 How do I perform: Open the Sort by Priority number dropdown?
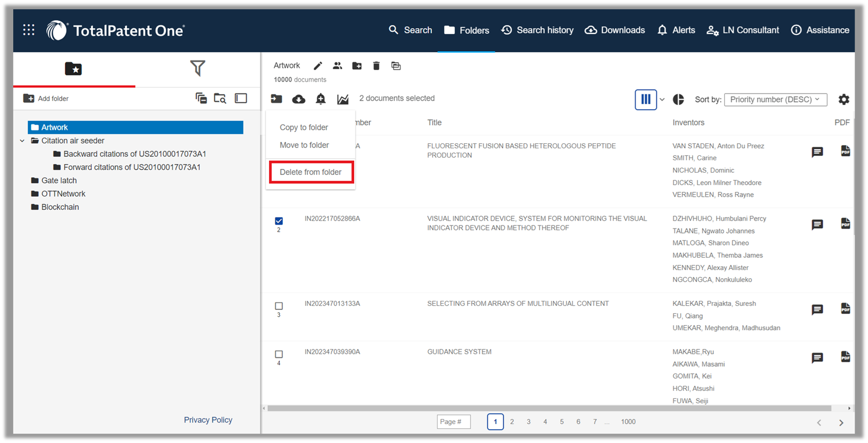click(775, 100)
